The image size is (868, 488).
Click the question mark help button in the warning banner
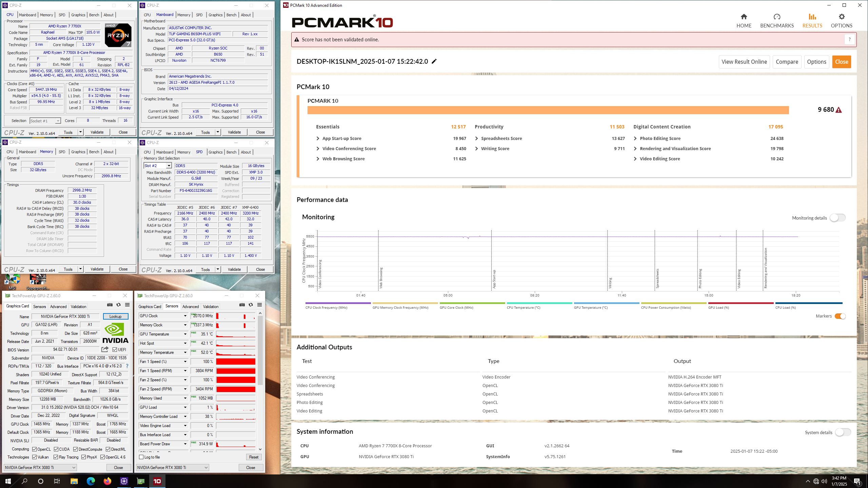(x=849, y=39)
